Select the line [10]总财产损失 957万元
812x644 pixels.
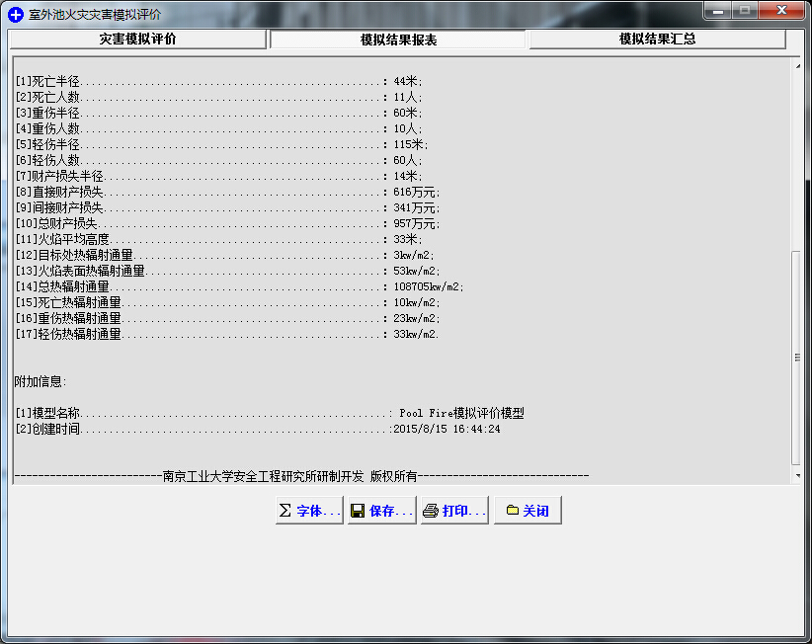(227, 223)
